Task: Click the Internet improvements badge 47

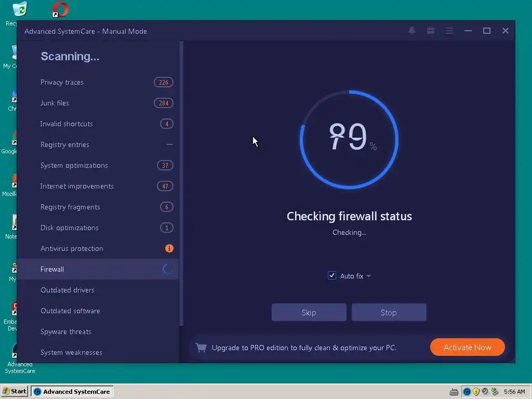Action: point(165,186)
